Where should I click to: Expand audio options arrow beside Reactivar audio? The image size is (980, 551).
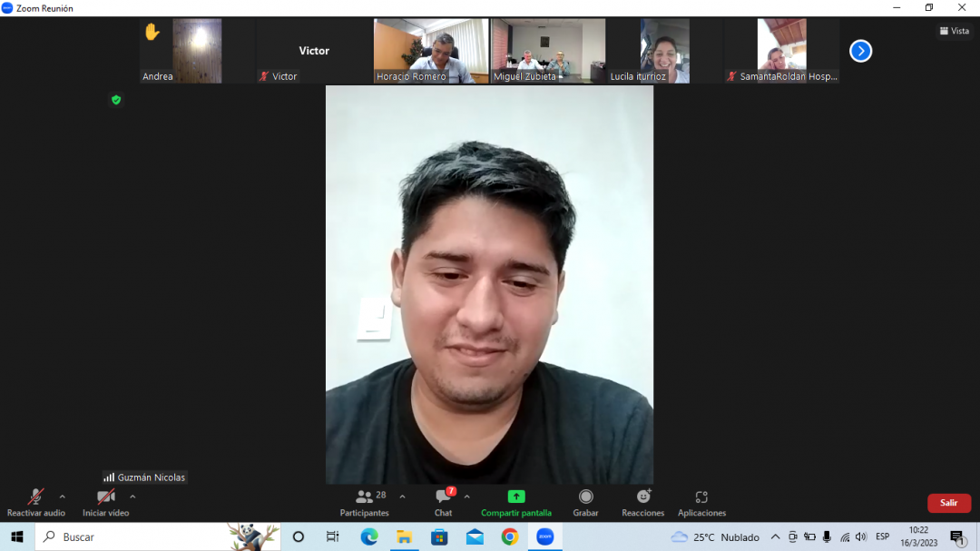pyautogui.click(x=63, y=497)
